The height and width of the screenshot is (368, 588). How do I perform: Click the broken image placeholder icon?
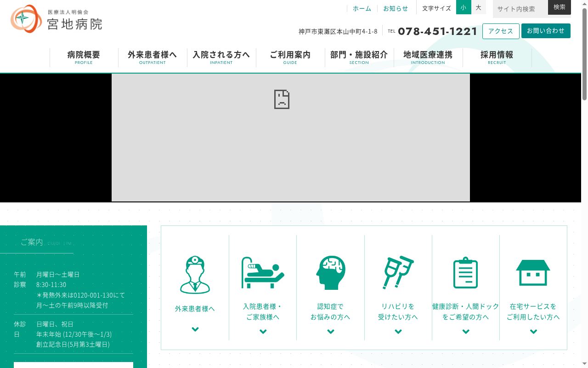[x=282, y=99]
